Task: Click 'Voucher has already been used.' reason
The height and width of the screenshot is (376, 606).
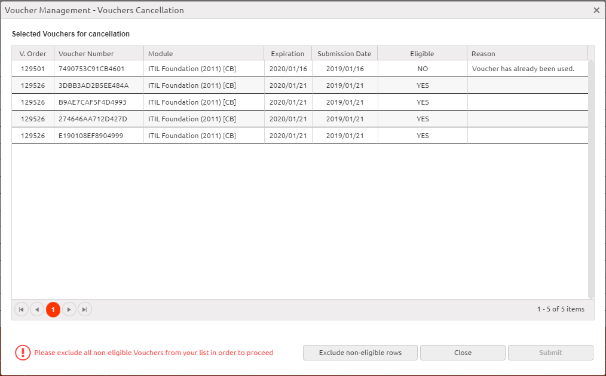Action: tap(523, 69)
